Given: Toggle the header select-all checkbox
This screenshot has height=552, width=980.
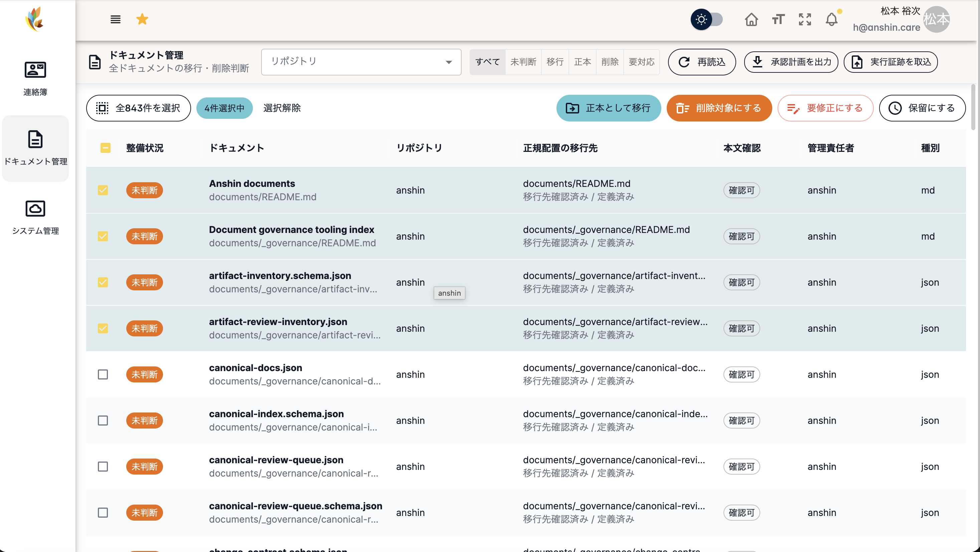Looking at the screenshot, I should pyautogui.click(x=105, y=148).
